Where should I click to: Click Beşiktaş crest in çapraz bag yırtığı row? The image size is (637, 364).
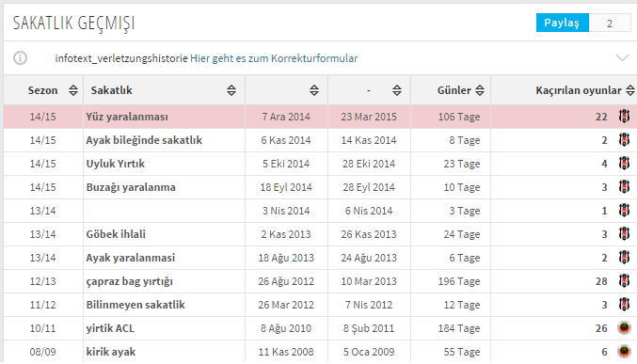click(x=625, y=280)
